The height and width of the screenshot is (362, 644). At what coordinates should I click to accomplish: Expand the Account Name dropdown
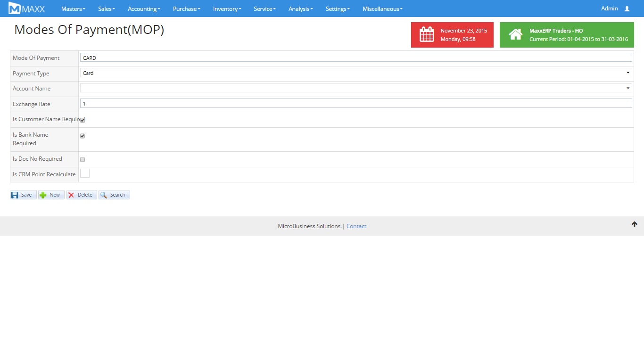tap(356, 88)
